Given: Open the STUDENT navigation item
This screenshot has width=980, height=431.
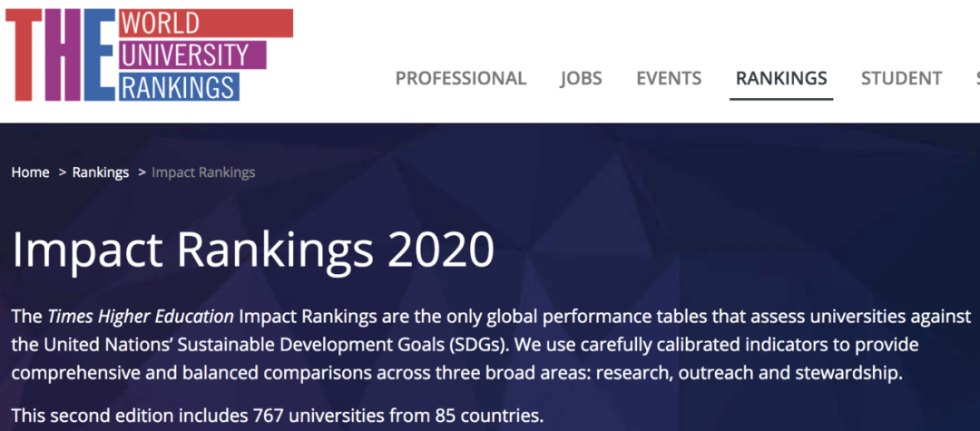Looking at the screenshot, I should tap(901, 78).
